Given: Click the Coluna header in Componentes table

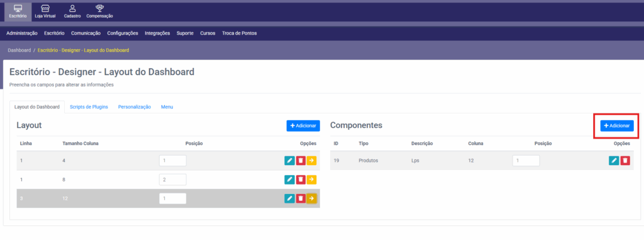Looking at the screenshot, I should pos(475,144).
